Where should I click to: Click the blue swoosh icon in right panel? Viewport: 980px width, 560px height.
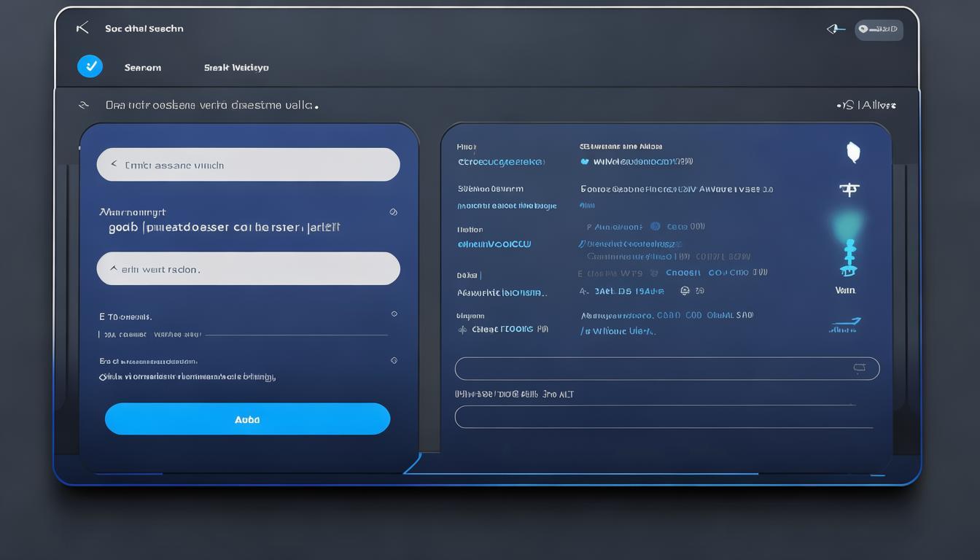point(845,325)
